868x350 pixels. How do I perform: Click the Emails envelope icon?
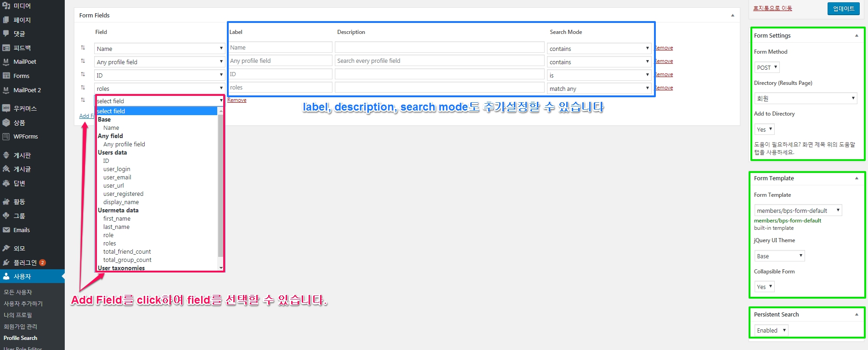click(x=6, y=230)
